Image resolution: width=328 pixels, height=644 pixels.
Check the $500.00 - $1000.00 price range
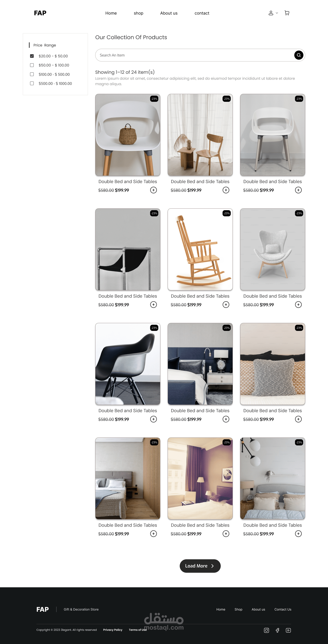click(x=32, y=83)
